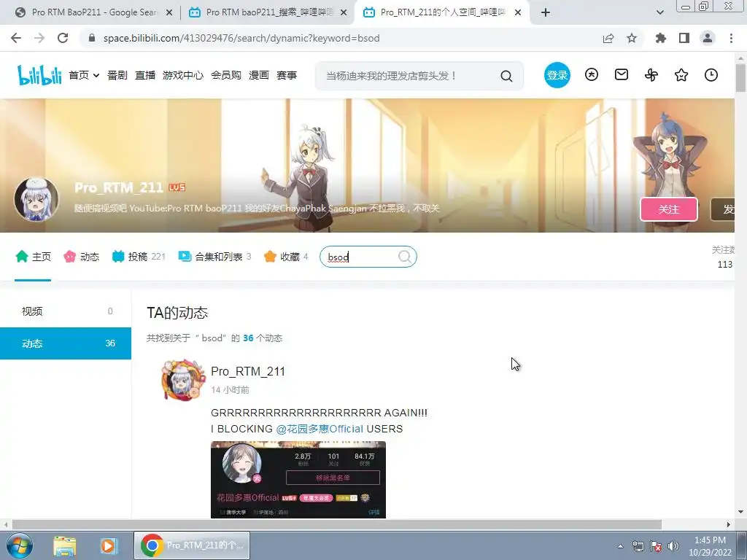Open the @花园多惠Official mention link
The image size is (747, 560).
tap(320, 429)
